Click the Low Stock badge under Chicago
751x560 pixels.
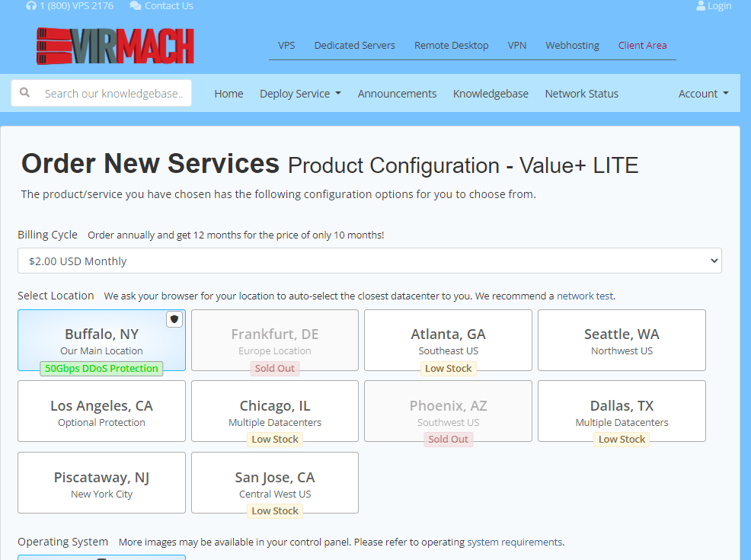pyautogui.click(x=275, y=440)
